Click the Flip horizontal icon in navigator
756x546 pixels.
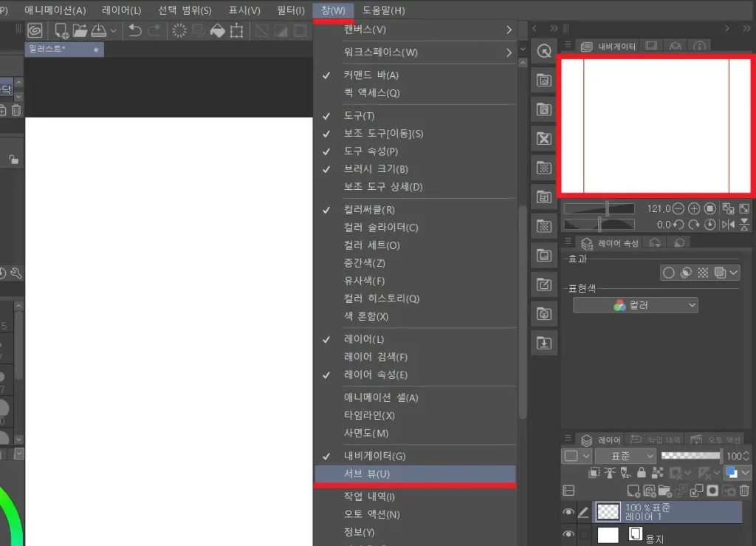(x=729, y=225)
